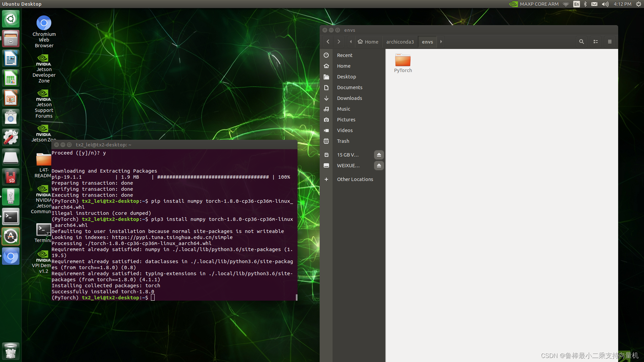Go forward using the right arrow
Image resolution: width=644 pixels, height=362 pixels.
pos(339,42)
